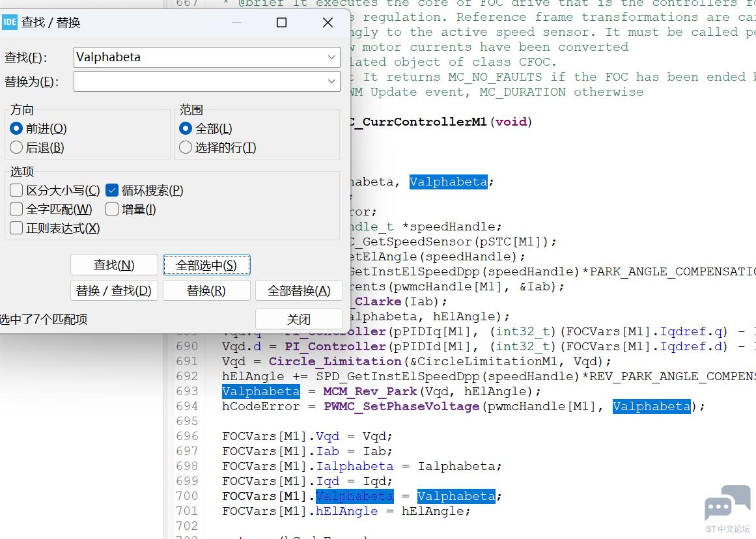Click highlighted Valphabeta in the variable declaration

pyautogui.click(x=449, y=182)
